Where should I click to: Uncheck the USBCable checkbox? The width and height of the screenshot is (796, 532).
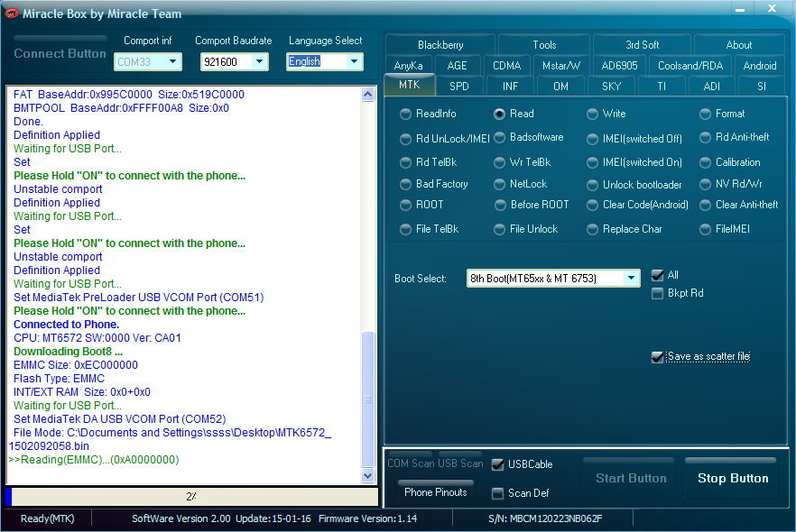pos(497,464)
